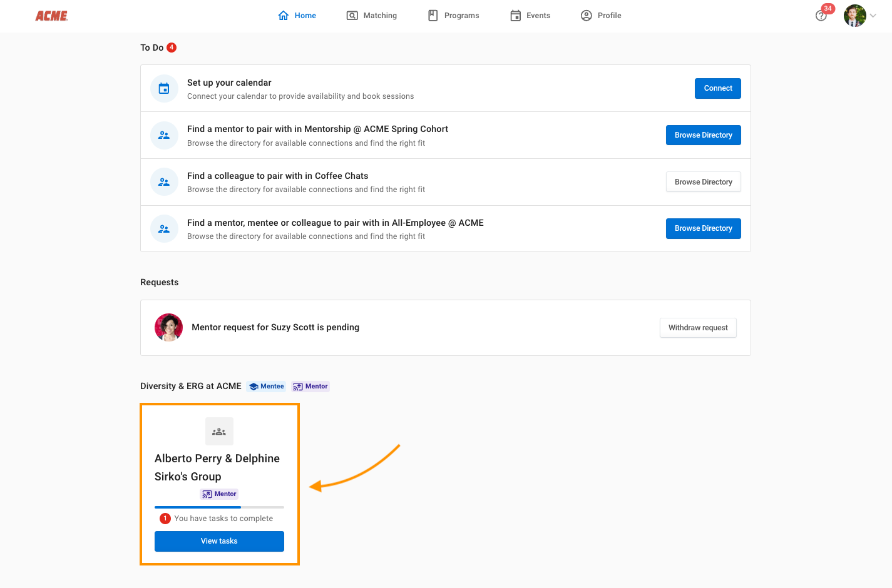Click 'You have tasks to complete' text

click(x=223, y=519)
